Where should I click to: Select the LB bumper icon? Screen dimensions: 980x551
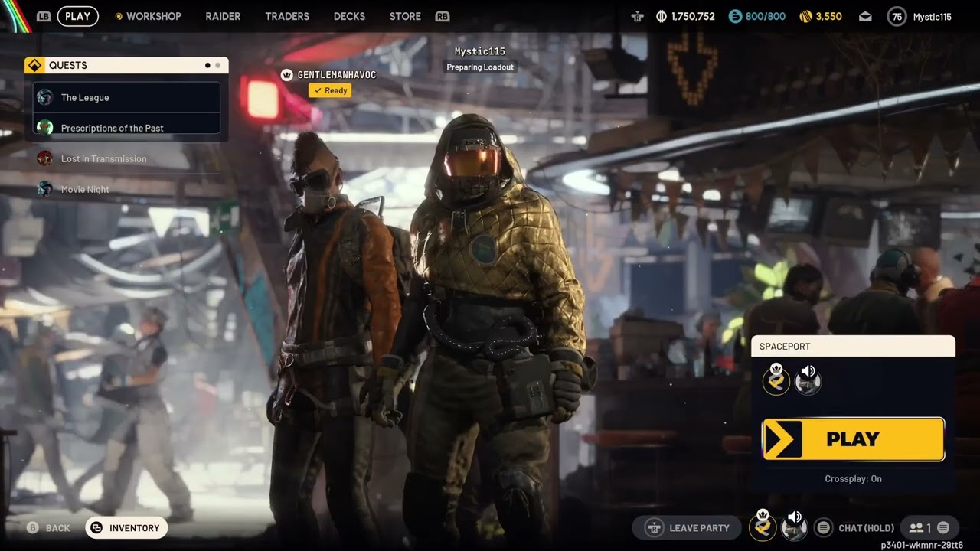click(44, 16)
